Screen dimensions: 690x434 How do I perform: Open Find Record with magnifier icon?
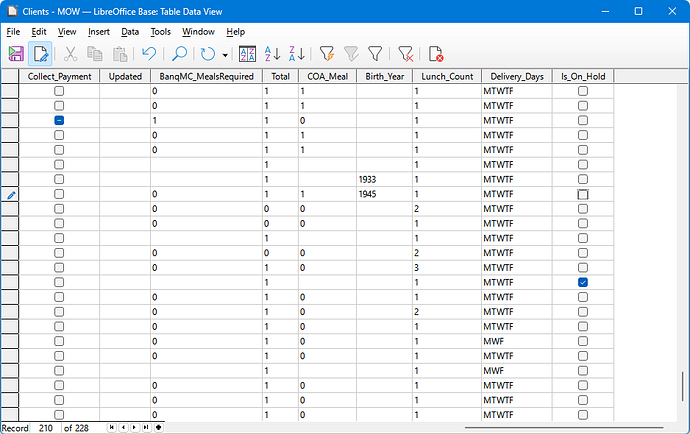point(179,54)
